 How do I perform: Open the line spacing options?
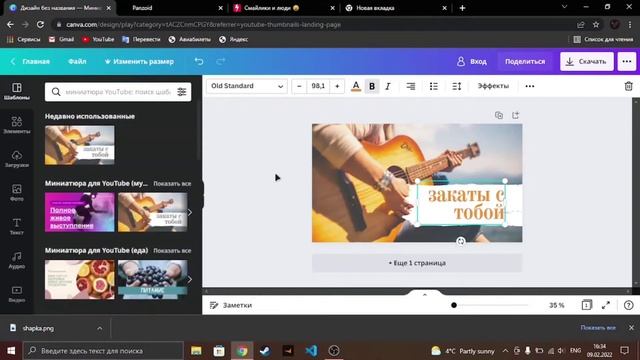(x=456, y=86)
